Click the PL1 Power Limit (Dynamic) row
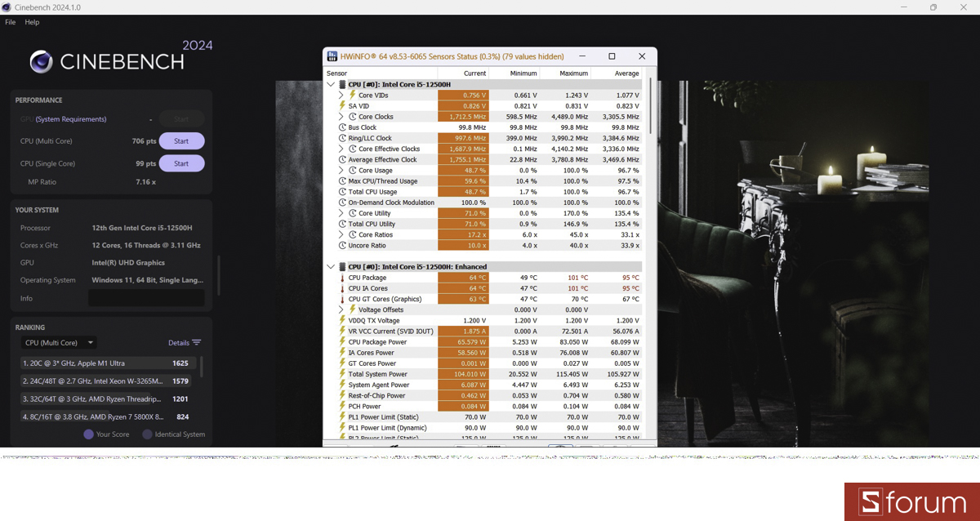 tap(483, 428)
